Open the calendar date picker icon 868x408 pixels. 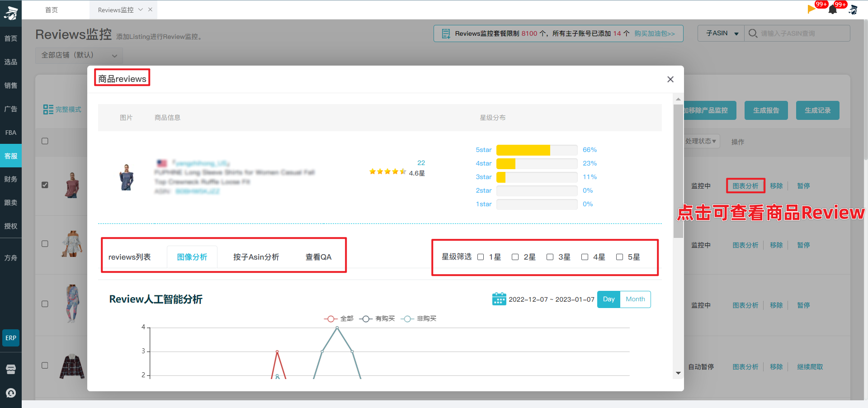pyautogui.click(x=499, y=299)
